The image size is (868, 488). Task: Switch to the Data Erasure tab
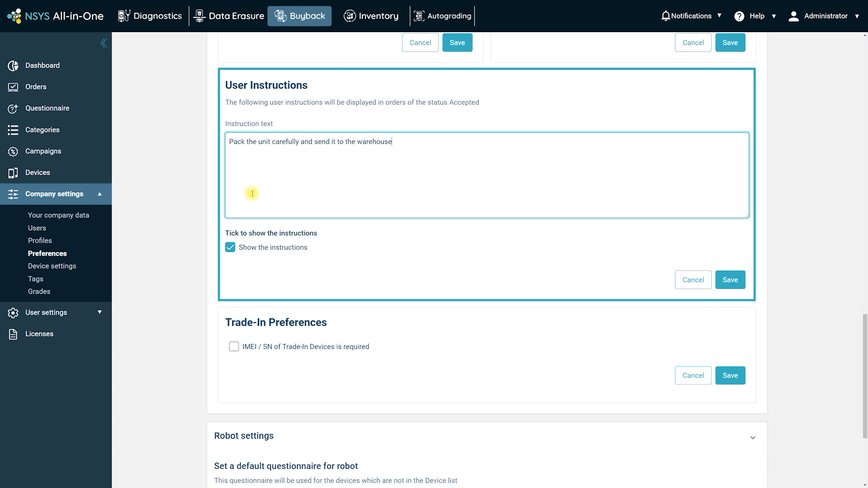tap(229, 16)
